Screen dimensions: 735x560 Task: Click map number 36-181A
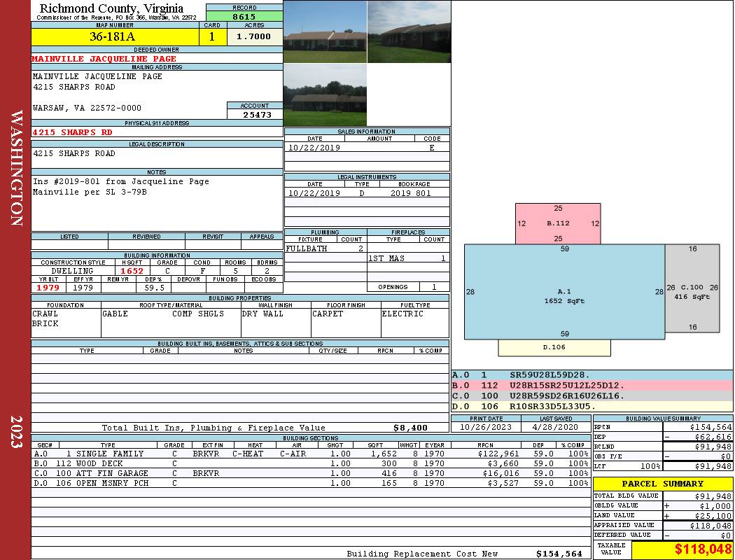[x=113, y=36]
